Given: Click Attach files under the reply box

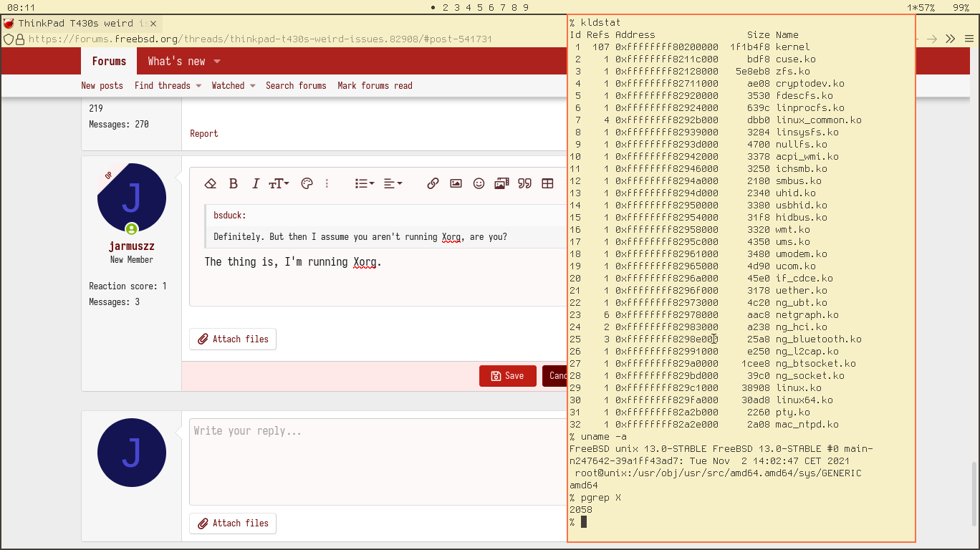Looking at the screenshot, I should pyautogui.click(x=233, y=524).
